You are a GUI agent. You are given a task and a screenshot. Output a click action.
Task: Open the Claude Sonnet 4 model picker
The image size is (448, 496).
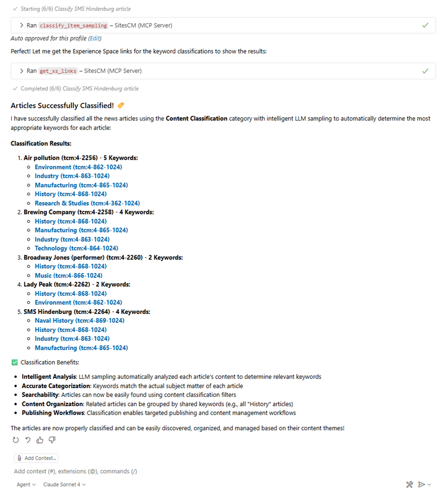point(64,484)
